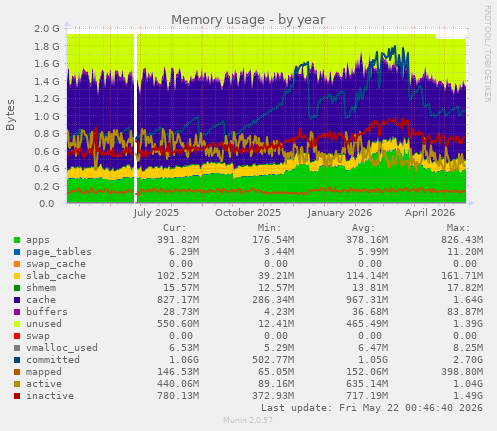This screenshot has height=431, width=497.
Task: Click the vmalloc_used legend label
Action: [x=62, y=348]
